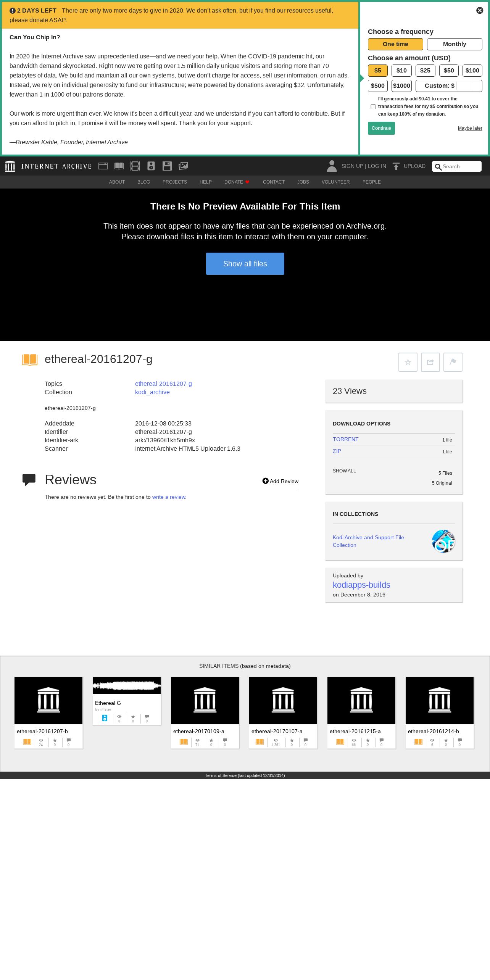This screenshot has height=980, width=490.
Task: Open the Images icon in navbar
Action: [183, 166]
